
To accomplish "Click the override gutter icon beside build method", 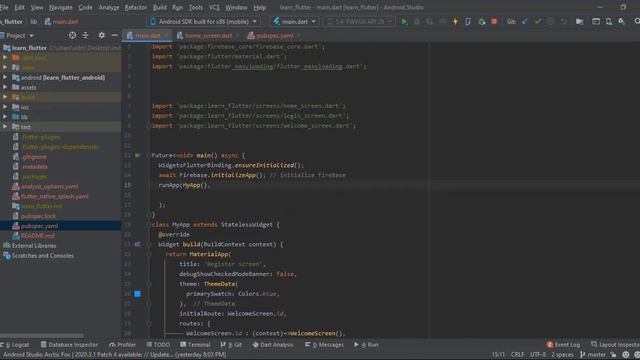I will point(137,244).
